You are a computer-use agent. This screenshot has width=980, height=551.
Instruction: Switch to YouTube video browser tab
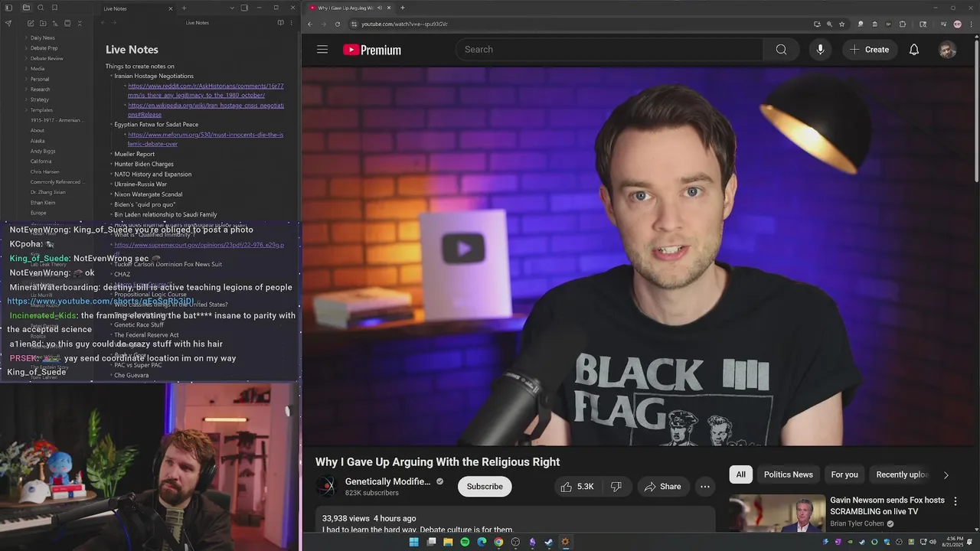point(351,8)
